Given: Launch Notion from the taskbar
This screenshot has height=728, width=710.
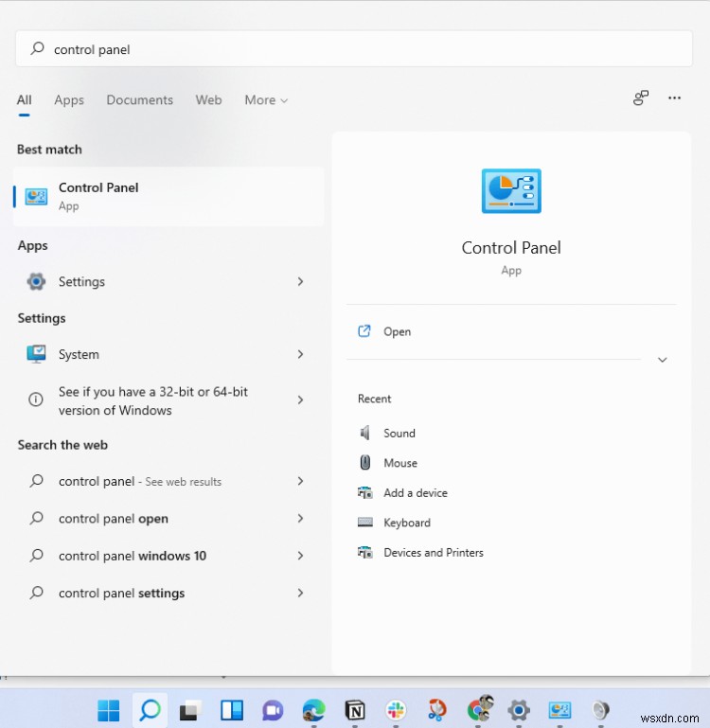Looking at the screenshot, I should (x=355, y=710).
